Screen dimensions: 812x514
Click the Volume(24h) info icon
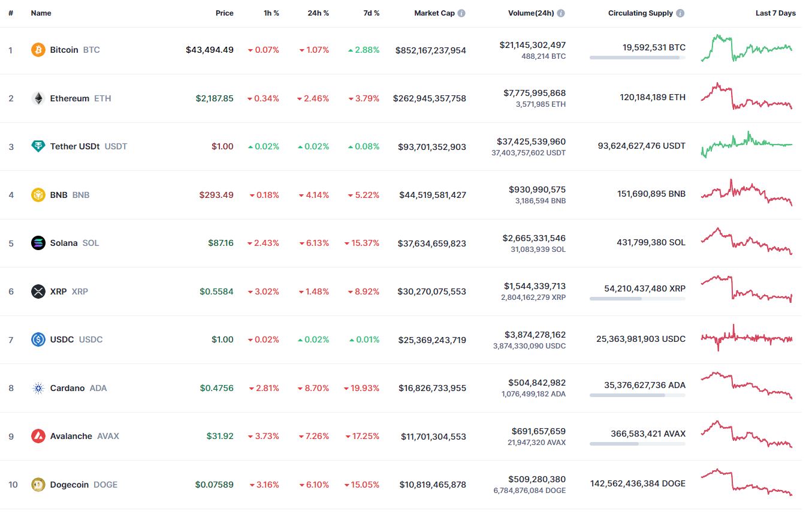pos(561,13)
